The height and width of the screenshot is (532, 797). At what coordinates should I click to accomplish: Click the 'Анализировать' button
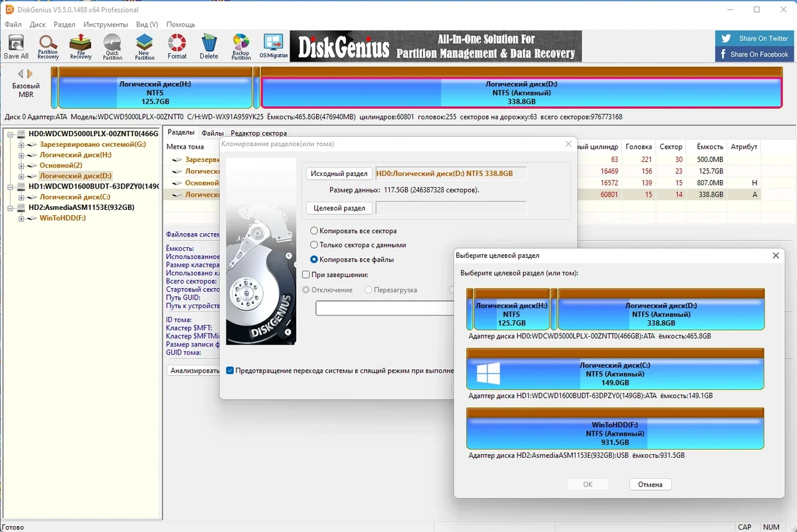pos(194,371)
